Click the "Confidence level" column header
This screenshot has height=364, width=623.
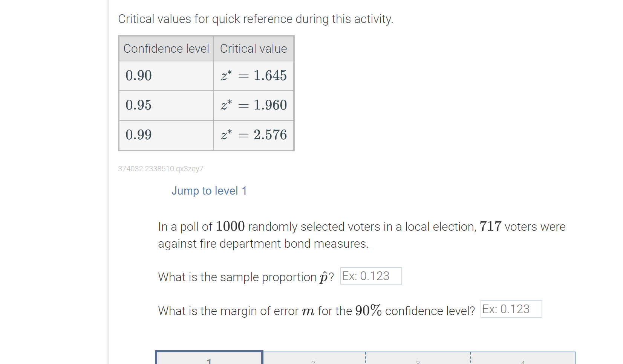(166, 48)
